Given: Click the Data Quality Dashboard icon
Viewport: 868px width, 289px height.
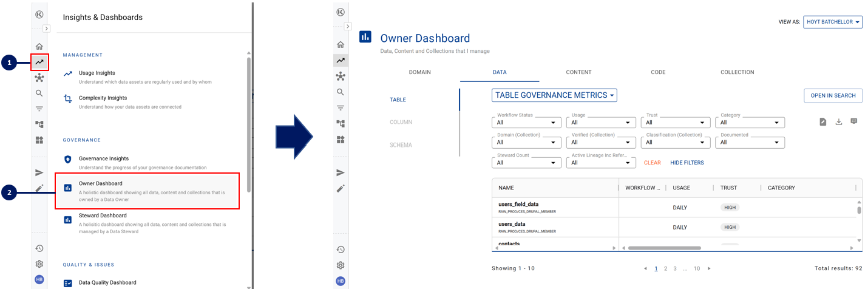Looking at the screenshot, I should click(x=68, y=283).
